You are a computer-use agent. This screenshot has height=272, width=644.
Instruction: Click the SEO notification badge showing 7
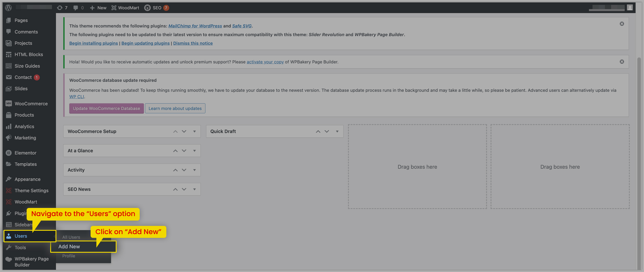(166, 8)
